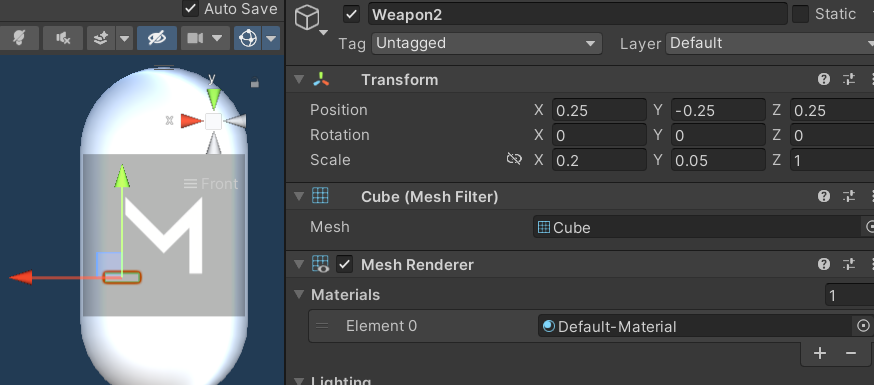Toggle the Auto Save checkbox
This screenshot has height=385, width=874.
click(x=191, y=8)
